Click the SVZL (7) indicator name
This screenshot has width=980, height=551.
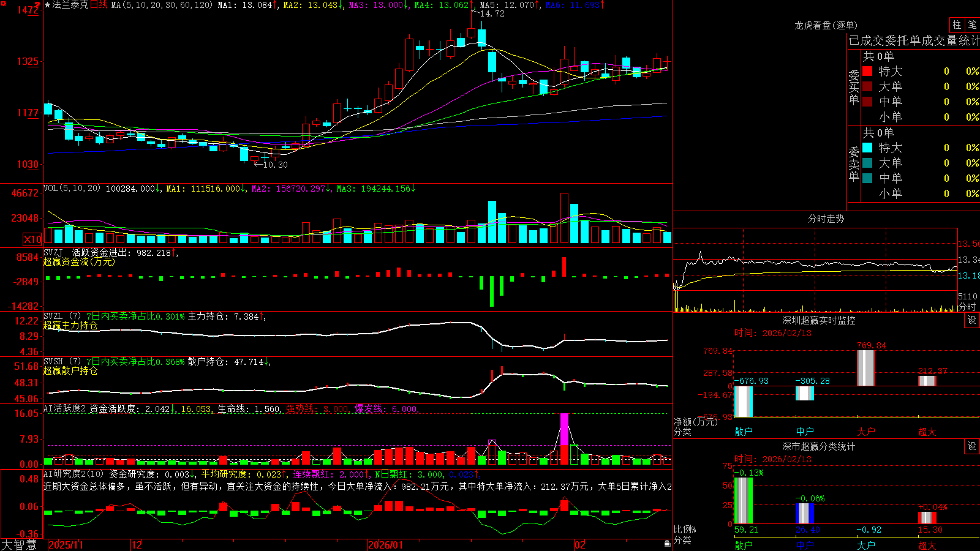click(62, 317)
